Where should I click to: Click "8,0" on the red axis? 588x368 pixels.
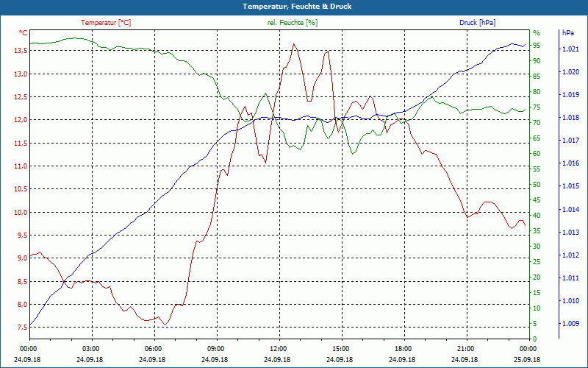pyautogui.click(x=22, y=305)
